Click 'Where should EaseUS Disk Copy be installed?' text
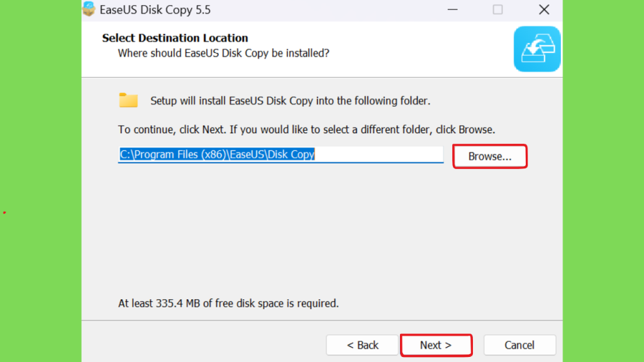The width and height of the screenshot is (644, 362). [x=223, y=53]
